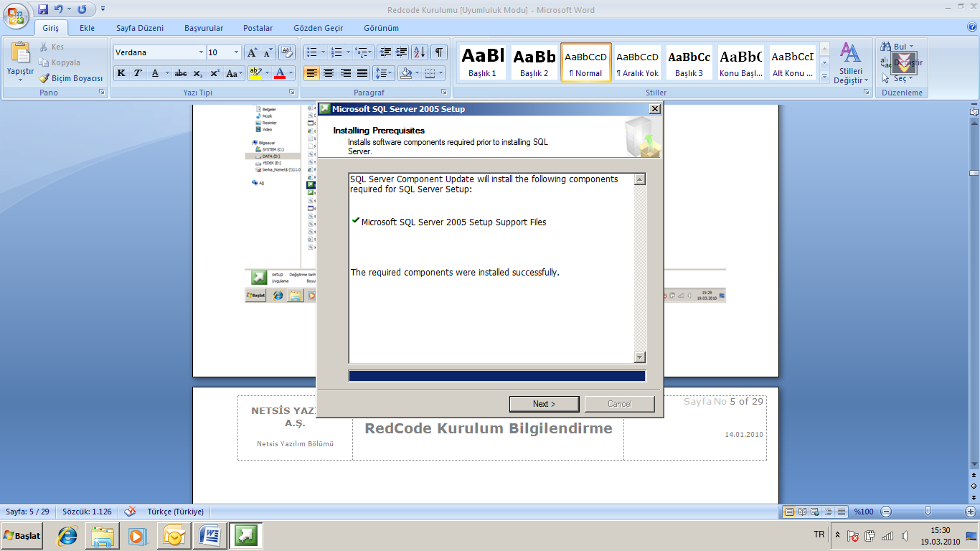The height and width of the screenshot is (551, 980).
Task: Open font size 10 dropdown
Action: coord(237,52)
